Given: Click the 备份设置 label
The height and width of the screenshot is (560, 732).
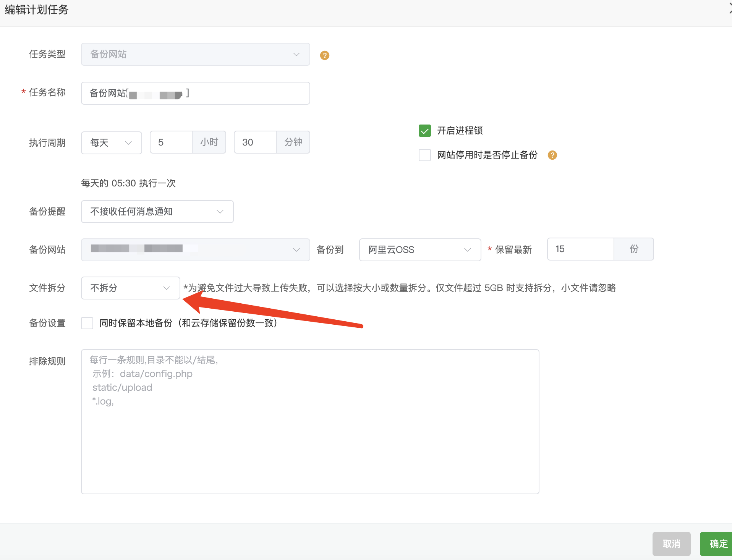Looking at the screenshot, I should click(x=47, y=323).
